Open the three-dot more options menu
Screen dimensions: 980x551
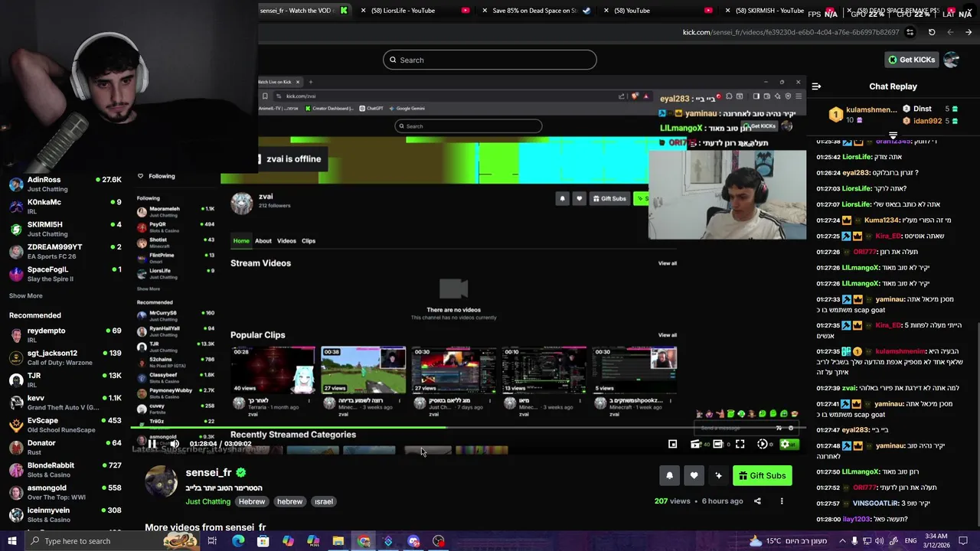[782, 501]
